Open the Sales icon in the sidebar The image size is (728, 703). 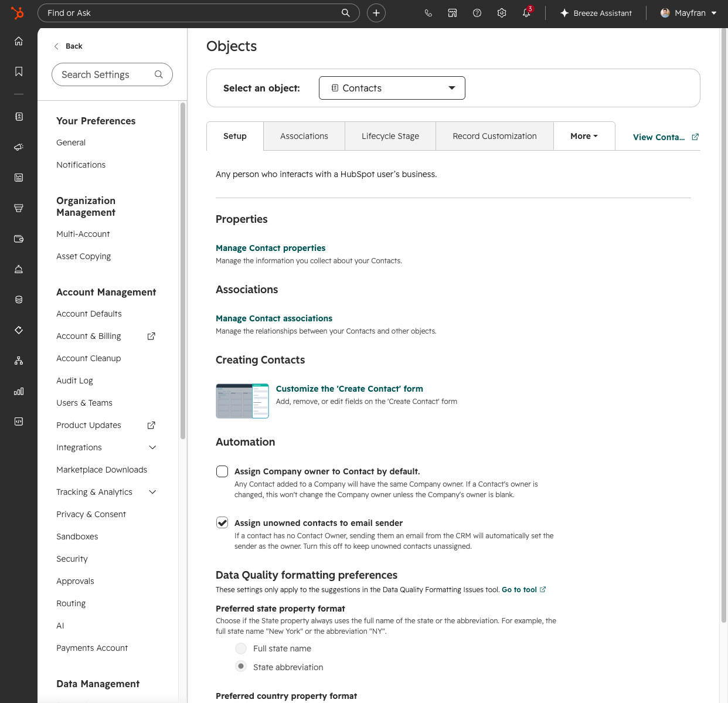point(19,208)
